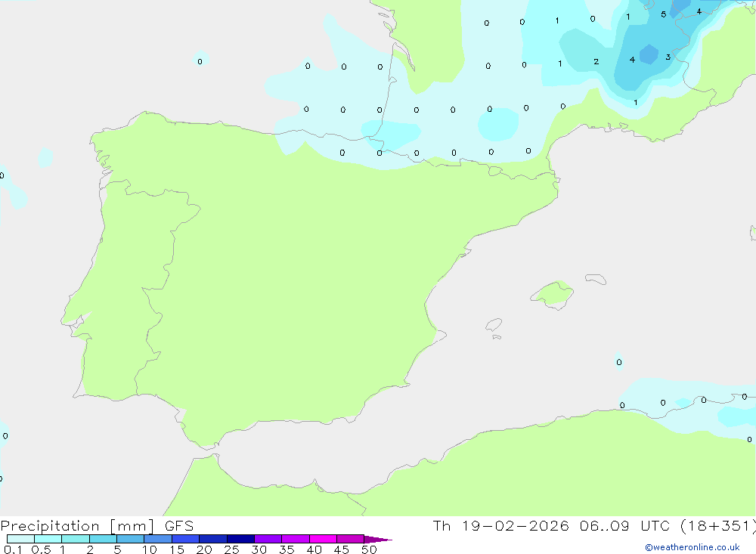Click the "15" legend scale label

point(177,549)
